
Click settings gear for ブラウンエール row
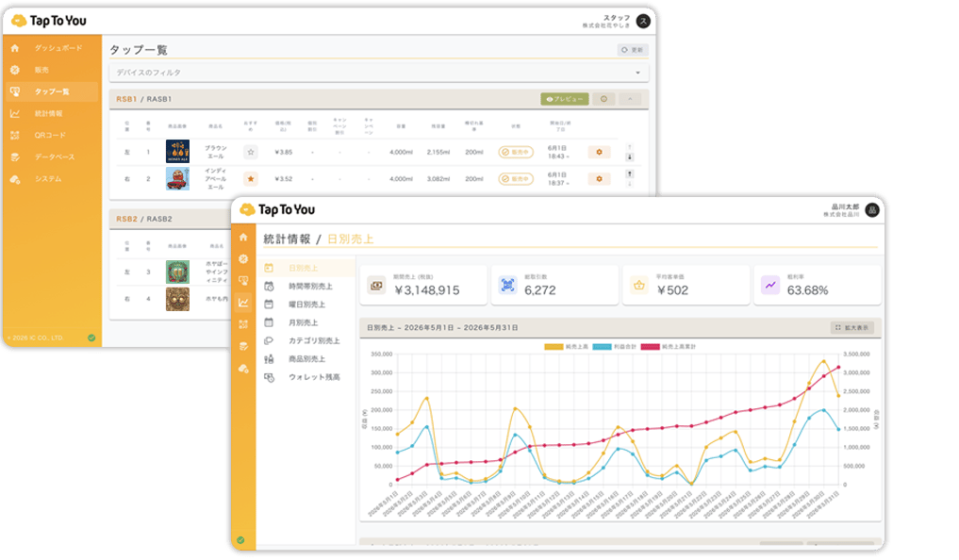599,152
